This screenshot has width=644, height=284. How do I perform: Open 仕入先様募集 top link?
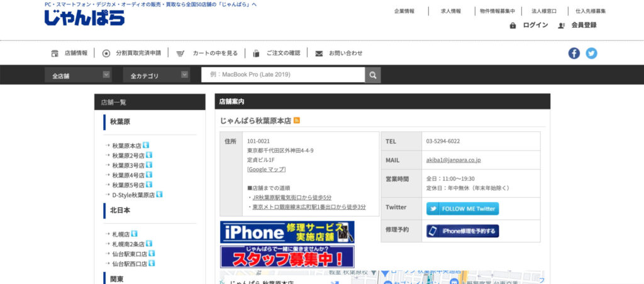pos(591,11)
